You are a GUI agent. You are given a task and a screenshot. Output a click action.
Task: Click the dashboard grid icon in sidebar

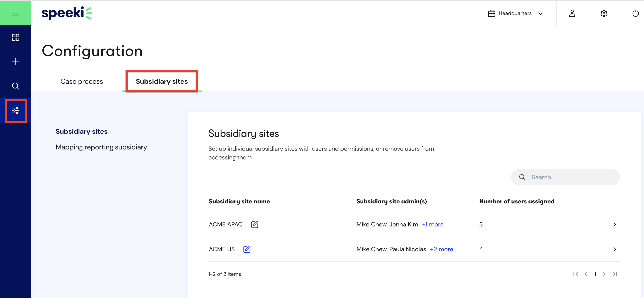point(16,38)
